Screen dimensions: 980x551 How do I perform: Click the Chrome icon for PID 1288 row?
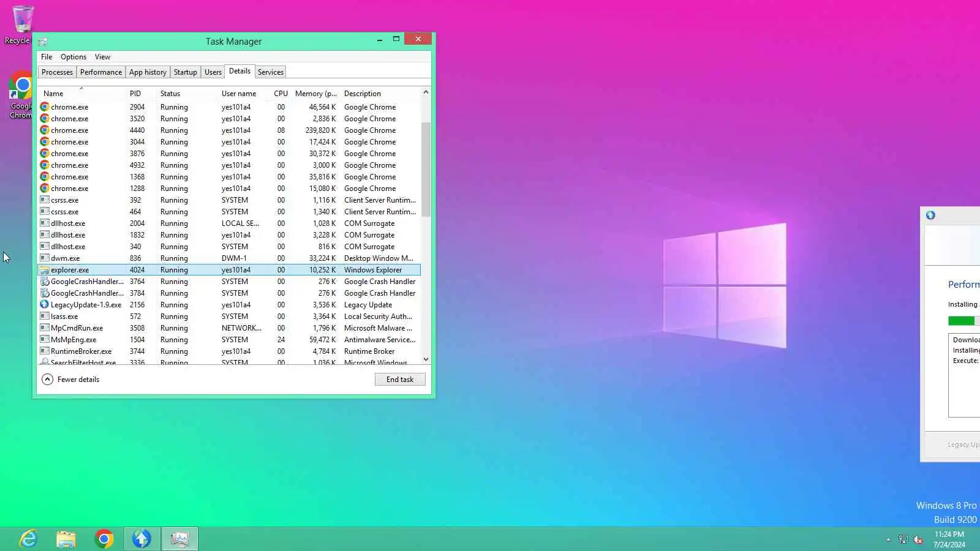(x=45, y=189)
